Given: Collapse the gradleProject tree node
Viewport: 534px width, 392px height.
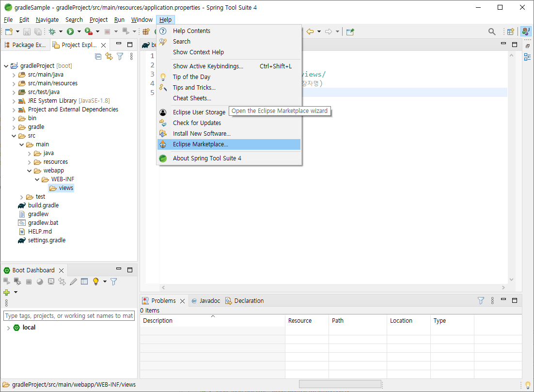Looking at the screenshot, I should 6,66.
